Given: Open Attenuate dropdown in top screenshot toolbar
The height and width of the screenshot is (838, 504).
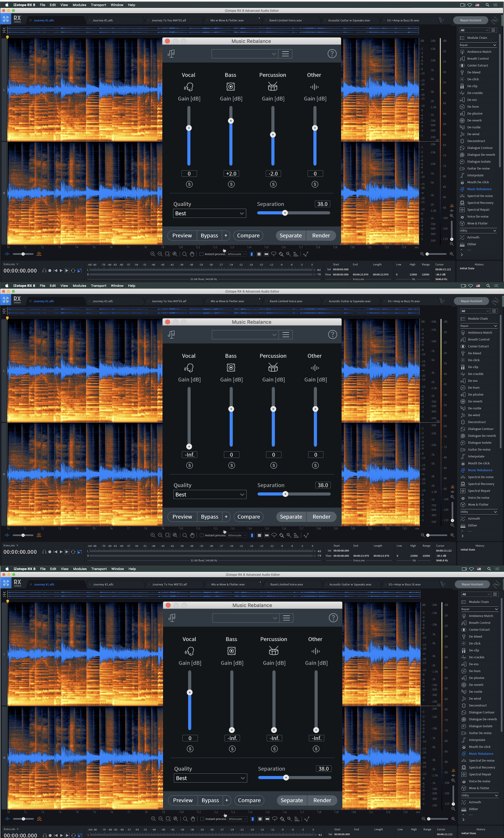Looking at the screenshot, I should click(x=237, y=254).
